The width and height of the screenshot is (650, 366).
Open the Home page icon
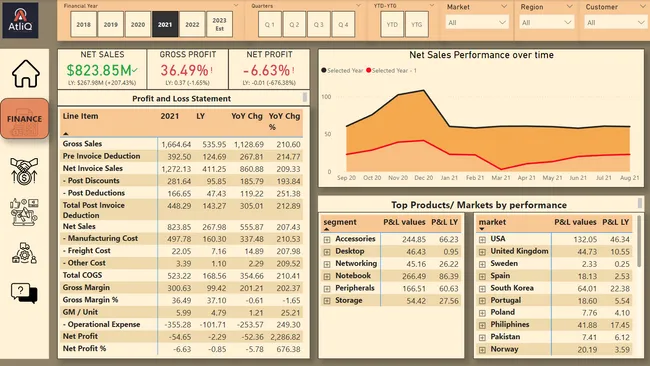(x=26, y=73)
